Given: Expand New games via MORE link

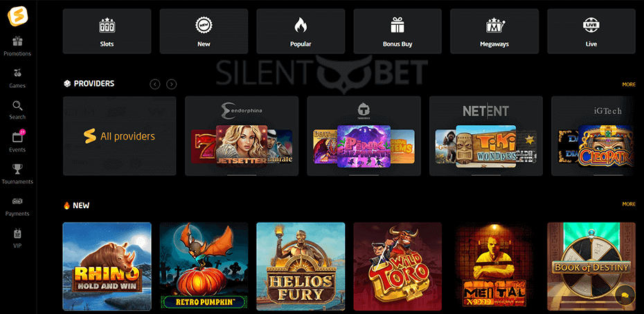Looking at the screenshot, I should [629, 204].
